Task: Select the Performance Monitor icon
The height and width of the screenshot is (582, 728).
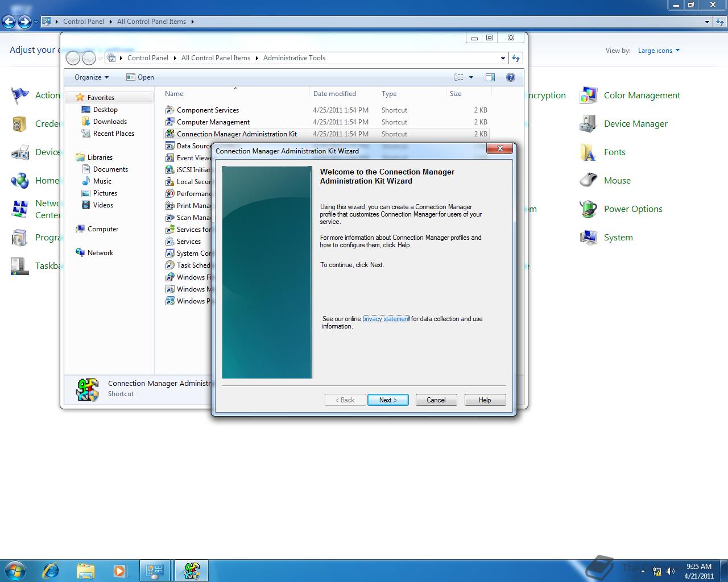Action: point(169,193)
